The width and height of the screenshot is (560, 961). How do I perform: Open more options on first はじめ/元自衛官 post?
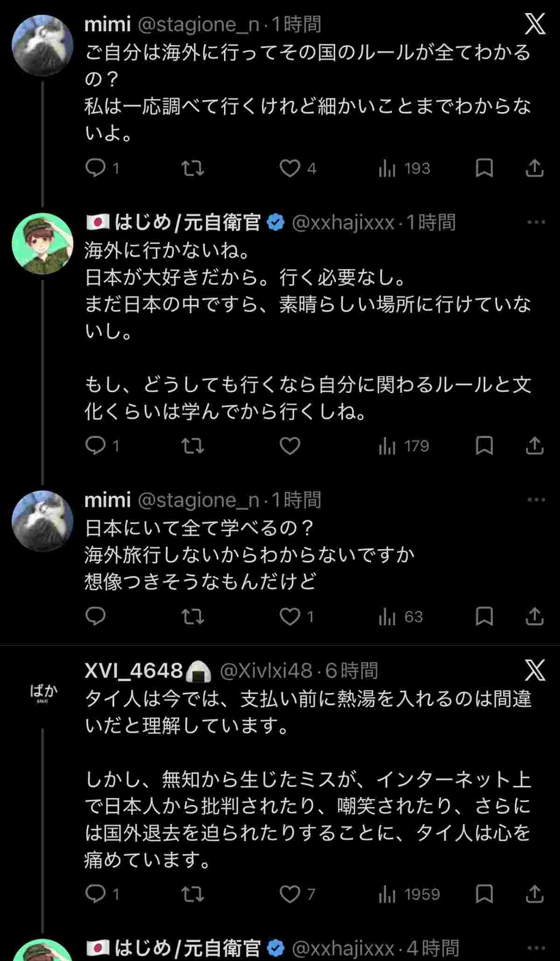point(536,222)
